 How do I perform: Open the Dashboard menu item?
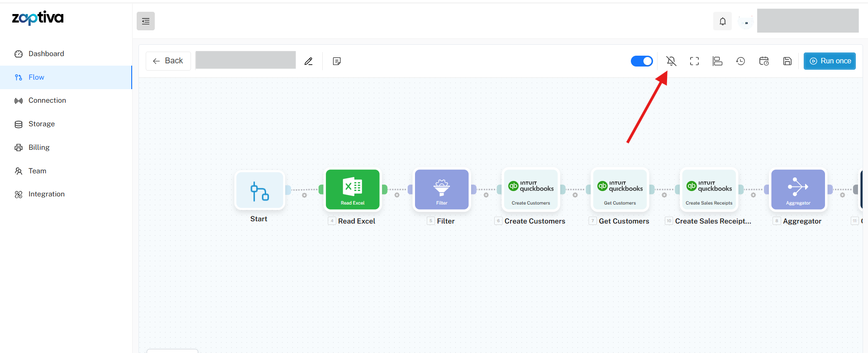tap(46, 54)
